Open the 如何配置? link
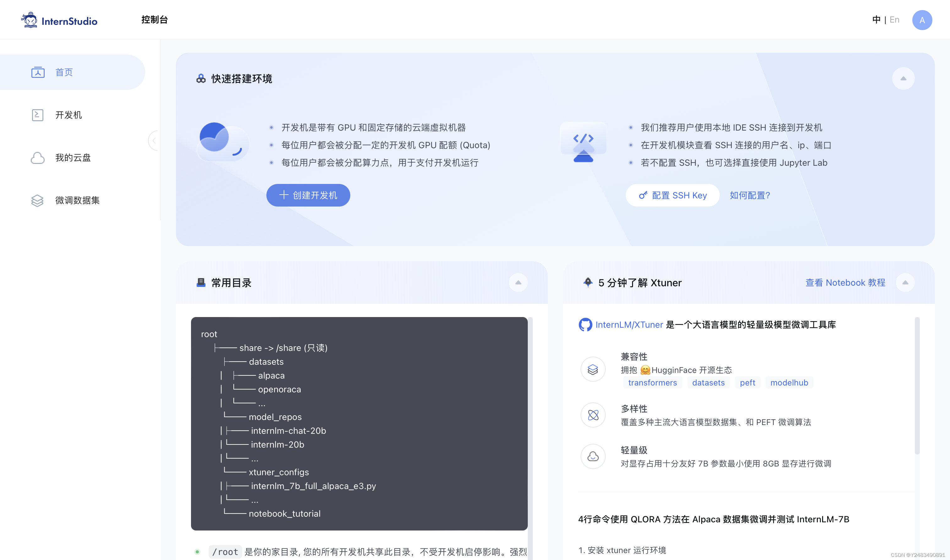The image size is (950, 560). click(x=750, y=195)
